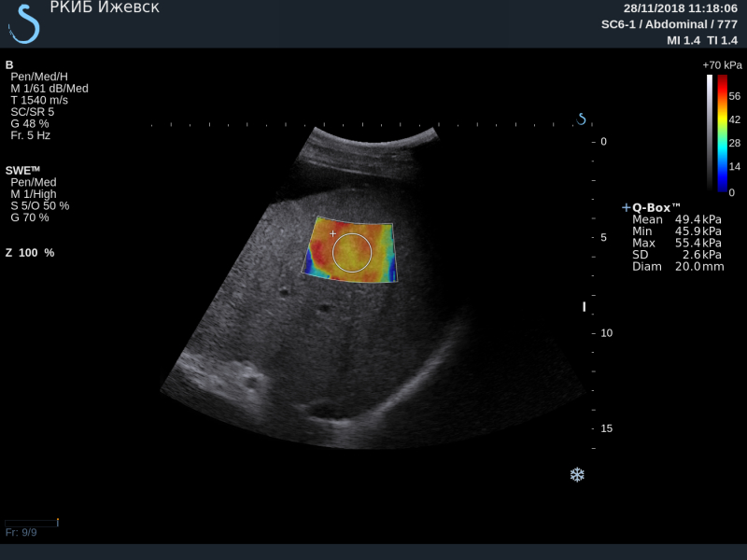
Task: Click the M 1/High SWE setting
Action: [34, 194]
